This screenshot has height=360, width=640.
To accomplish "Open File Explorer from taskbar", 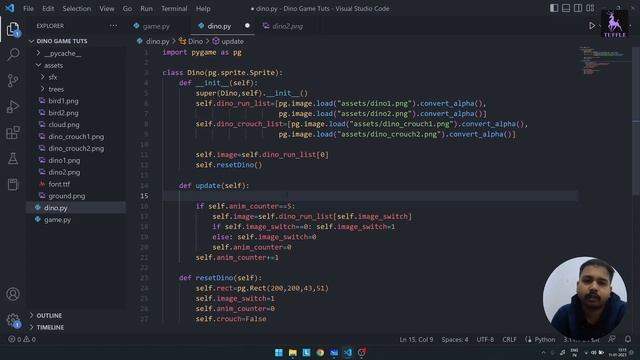I will click(x=293, y=352).
